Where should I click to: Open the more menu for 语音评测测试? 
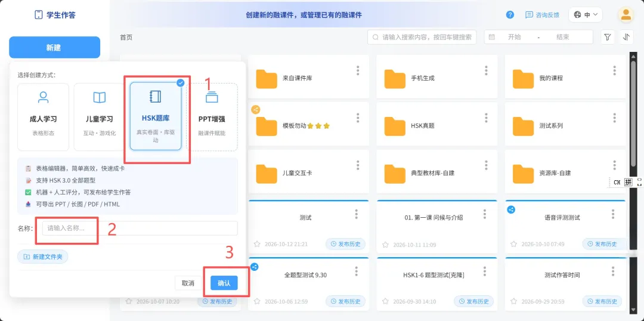613,214
